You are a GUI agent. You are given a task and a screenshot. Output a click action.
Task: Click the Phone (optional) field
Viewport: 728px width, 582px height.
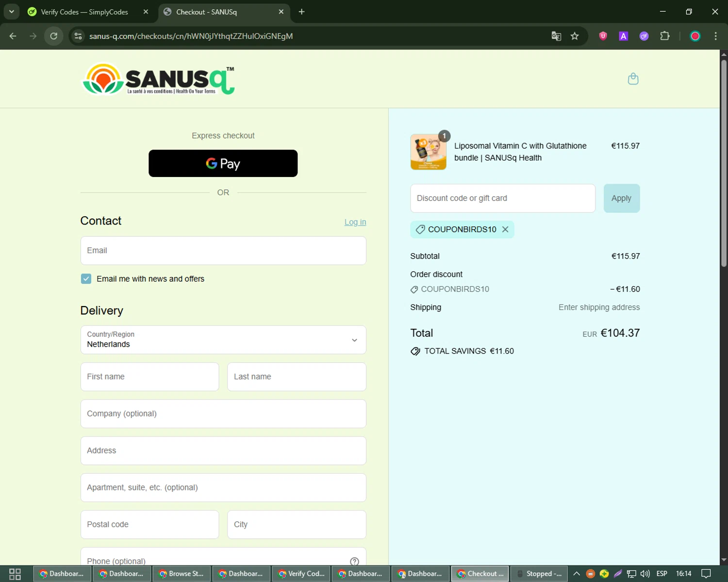click(223, 557)
